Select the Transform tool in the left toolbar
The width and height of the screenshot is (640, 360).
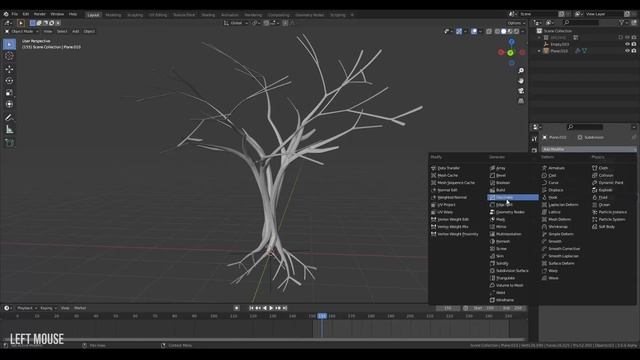(x=9, y=104)
